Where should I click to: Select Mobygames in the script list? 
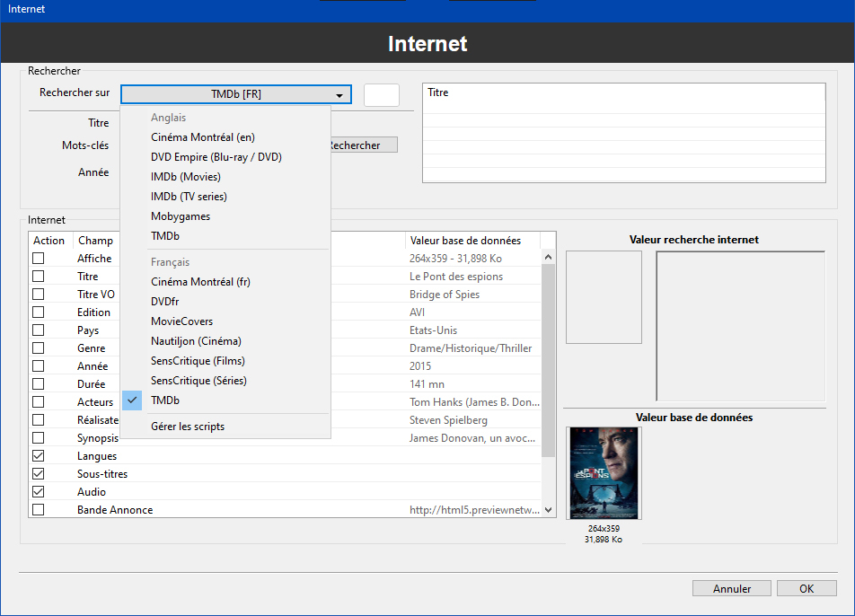181,216
